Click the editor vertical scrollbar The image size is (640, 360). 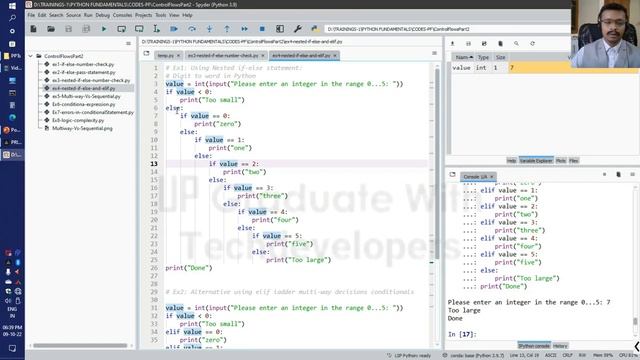(437, 163)
